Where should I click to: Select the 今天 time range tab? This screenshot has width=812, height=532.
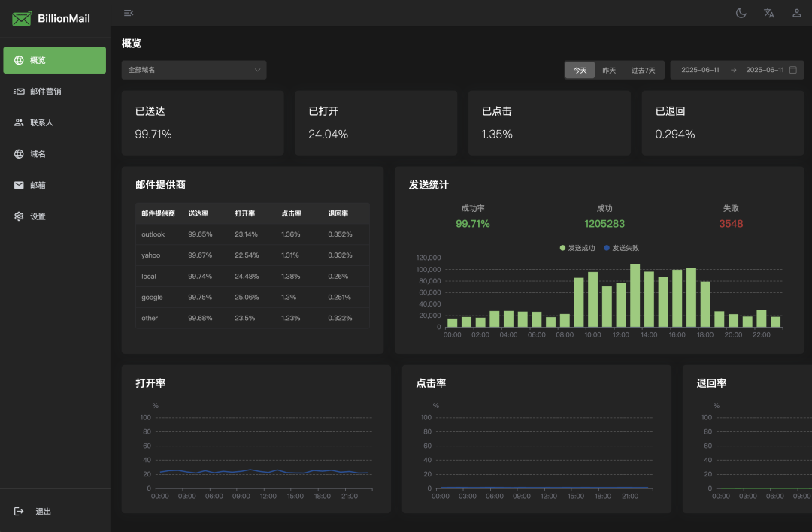pos(580,70)
